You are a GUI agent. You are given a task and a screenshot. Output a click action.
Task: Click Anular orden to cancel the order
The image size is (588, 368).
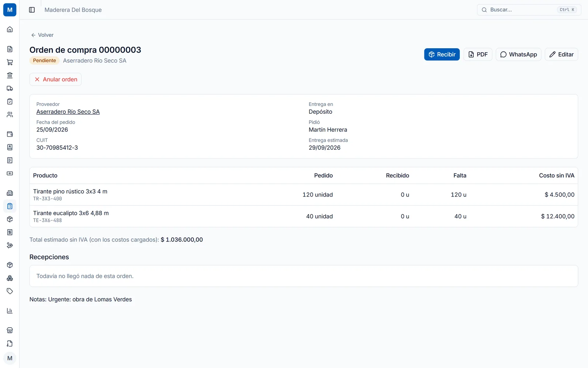coord(55,79)
